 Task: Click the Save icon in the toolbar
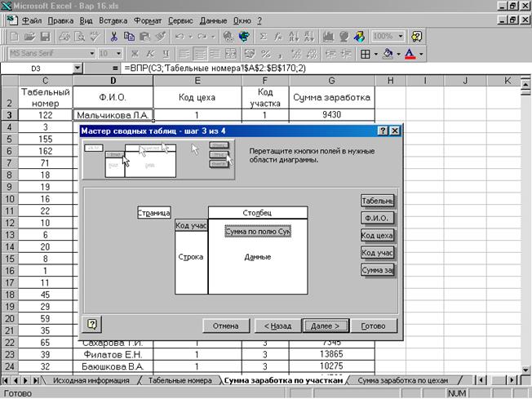point(45,36)
